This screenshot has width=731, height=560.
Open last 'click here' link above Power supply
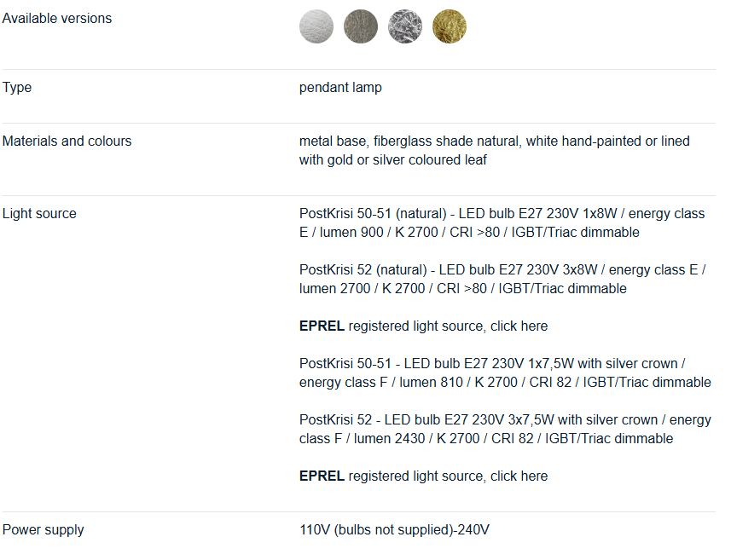[519, 476]
